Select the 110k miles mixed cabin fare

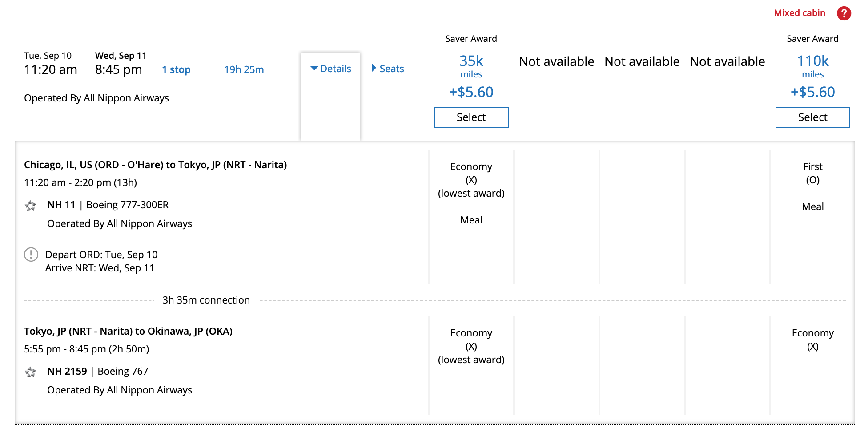(x=812, y=117)
